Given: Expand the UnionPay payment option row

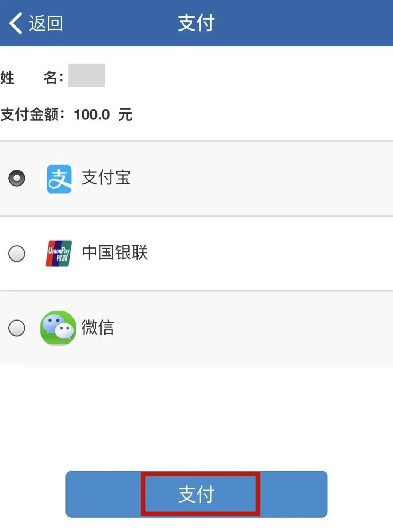Looking at the screenshot, I should 196,254.
